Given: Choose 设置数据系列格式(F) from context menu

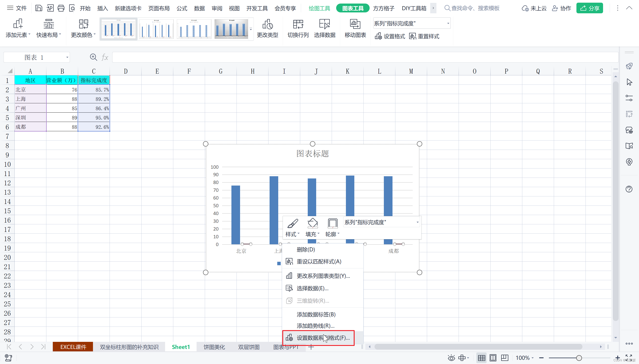Looking at the screenshot, I should point(323,338).
